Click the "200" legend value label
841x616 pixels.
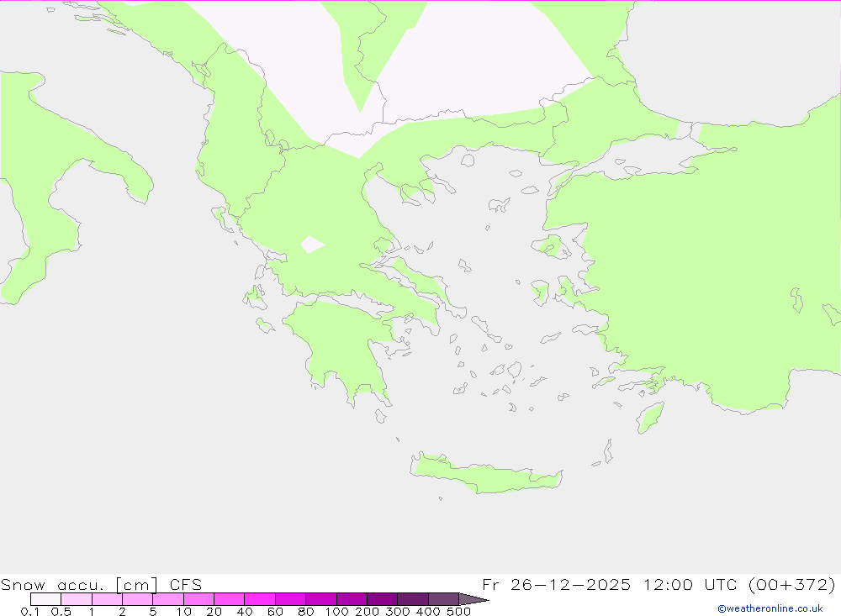coord(368,611)
